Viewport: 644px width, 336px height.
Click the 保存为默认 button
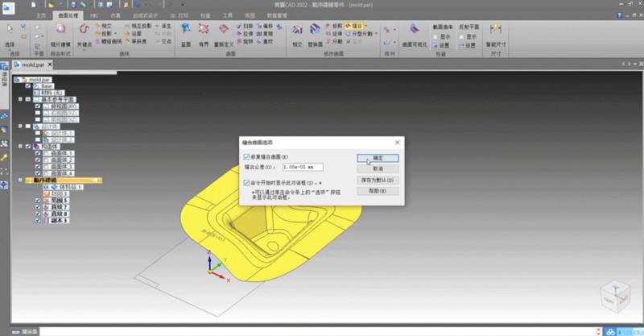pos(378,180)
